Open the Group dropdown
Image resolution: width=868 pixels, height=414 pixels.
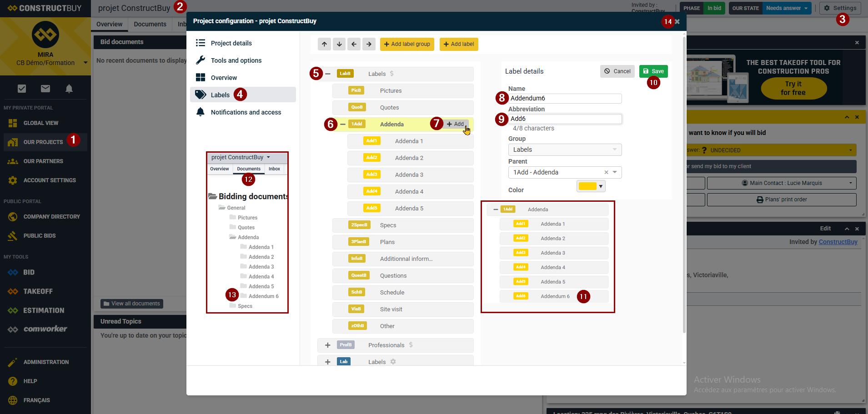[x=565, y=150]
